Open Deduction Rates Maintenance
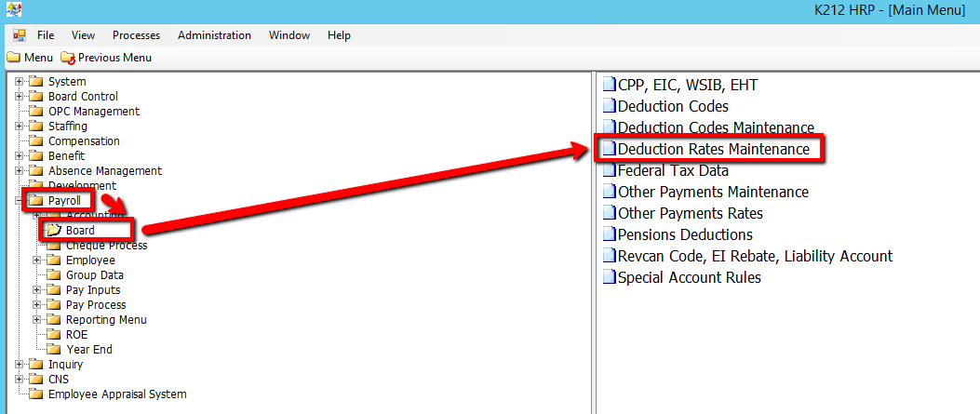980x414 pixels. coord(713,149)
